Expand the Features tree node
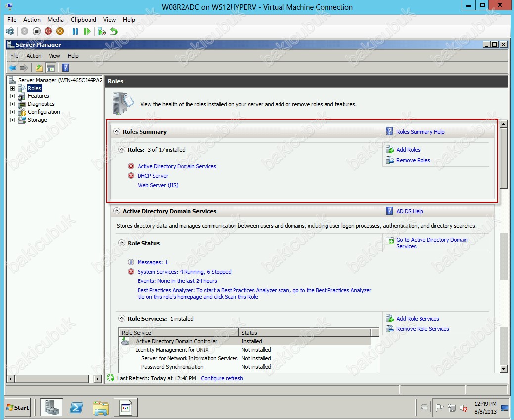This screenshot has height=420, width=514. (x=12, y=96)
